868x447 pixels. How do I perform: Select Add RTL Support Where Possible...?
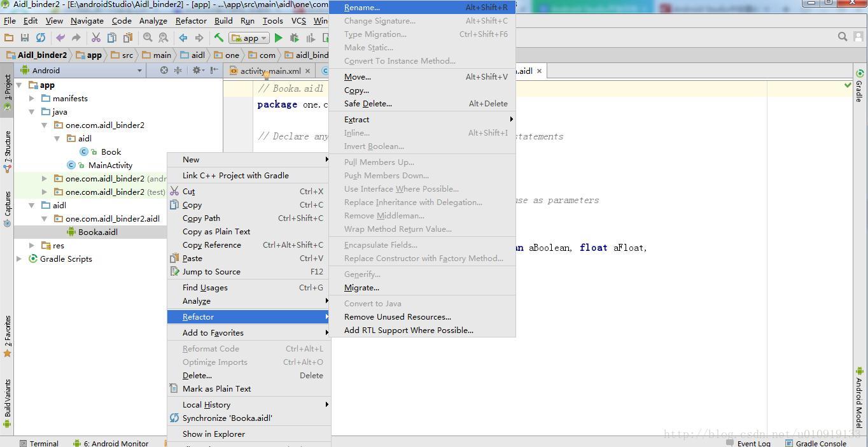pos(422,330)
